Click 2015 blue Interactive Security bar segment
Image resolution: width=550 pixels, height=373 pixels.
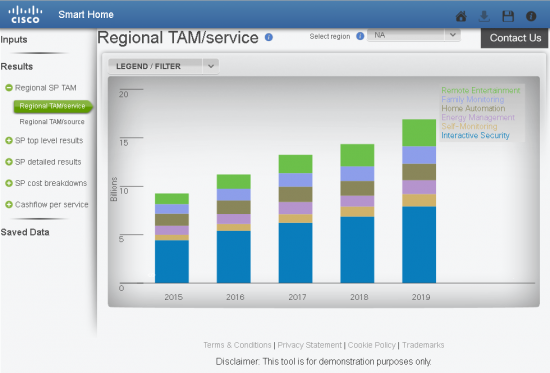[172, 261]
